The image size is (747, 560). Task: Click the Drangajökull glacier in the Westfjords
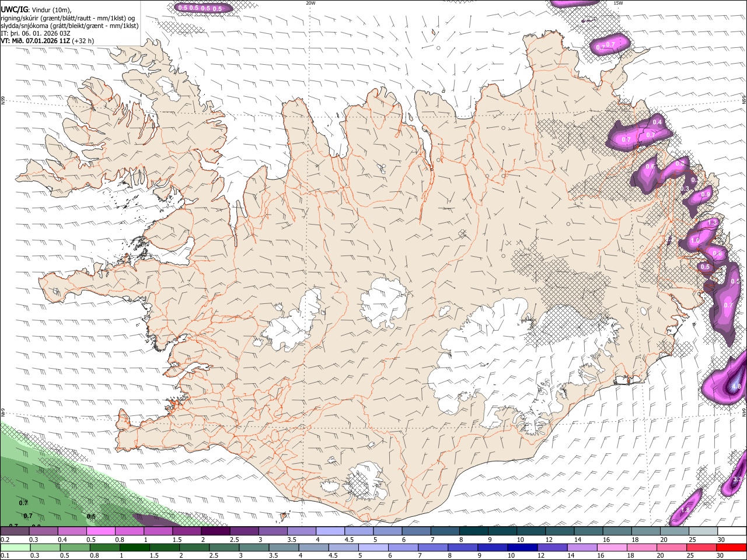coord(169,87)
